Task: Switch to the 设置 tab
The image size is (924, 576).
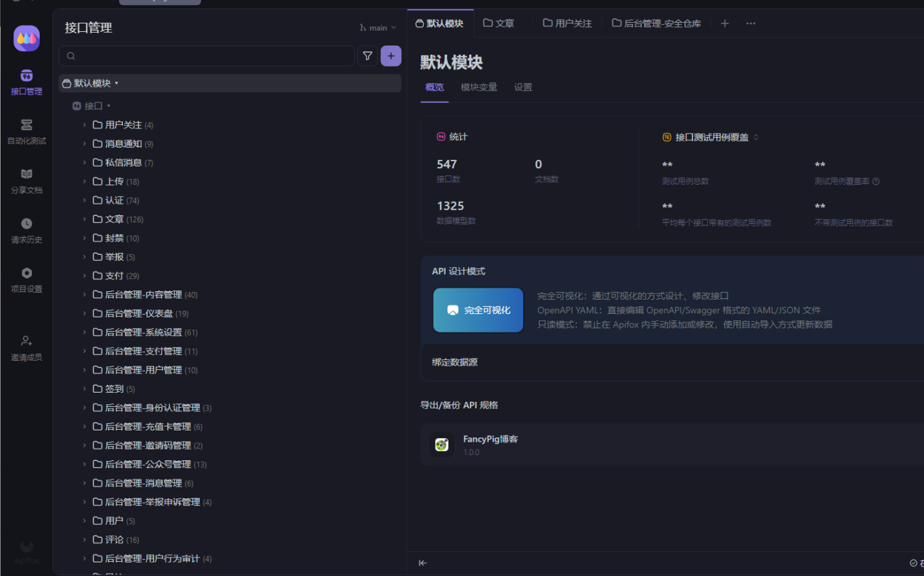Action: coord(523,87)
